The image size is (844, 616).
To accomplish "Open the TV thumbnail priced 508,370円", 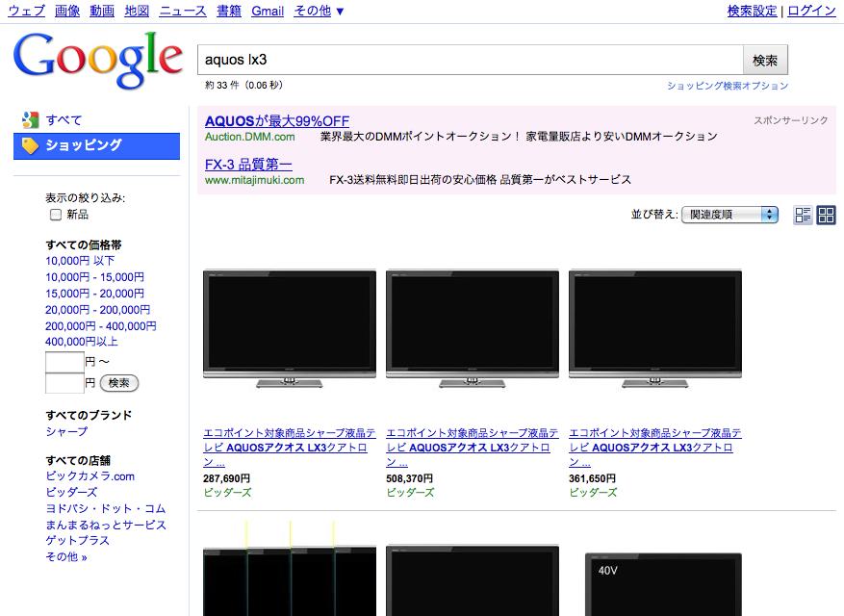I will click(472, 328).
